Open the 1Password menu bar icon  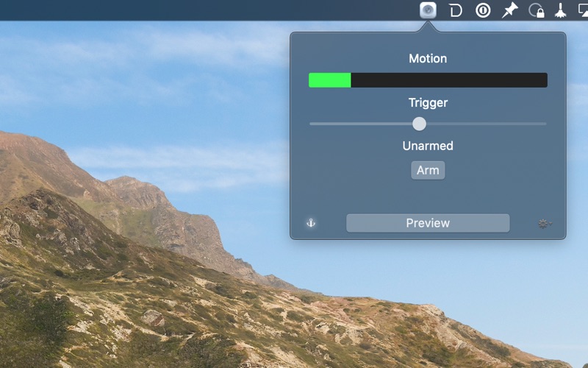coord(483,10)
